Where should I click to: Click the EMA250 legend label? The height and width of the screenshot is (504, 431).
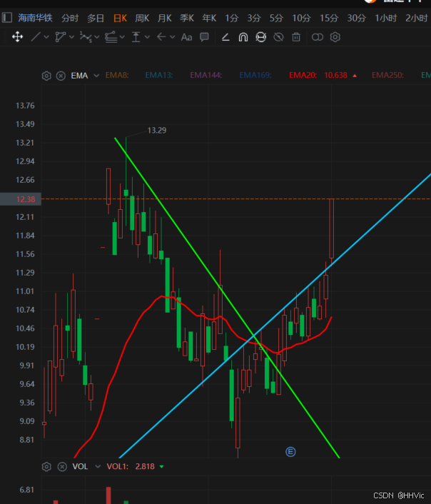pyautogui.click(x=387, y=75)
